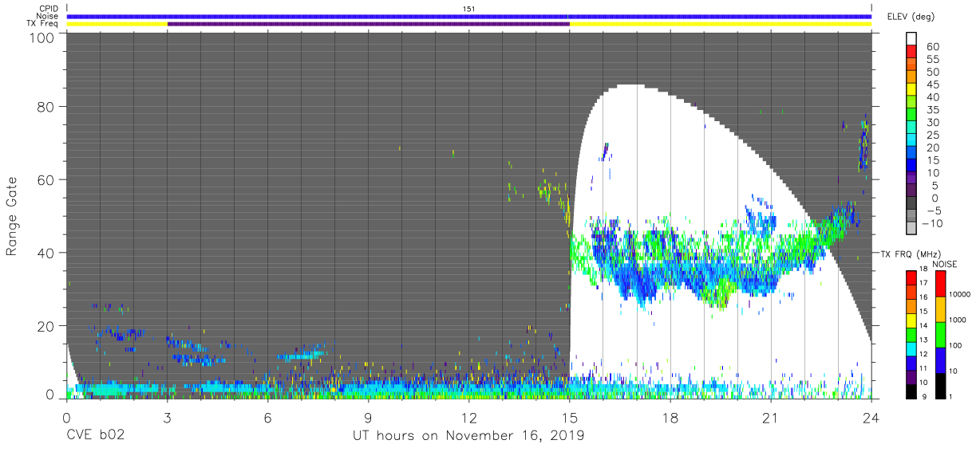The height and width of the screenshot is (452, 980).
Task: Click the 80 tick on the Range Gate axis
Action: click(46, 106)
